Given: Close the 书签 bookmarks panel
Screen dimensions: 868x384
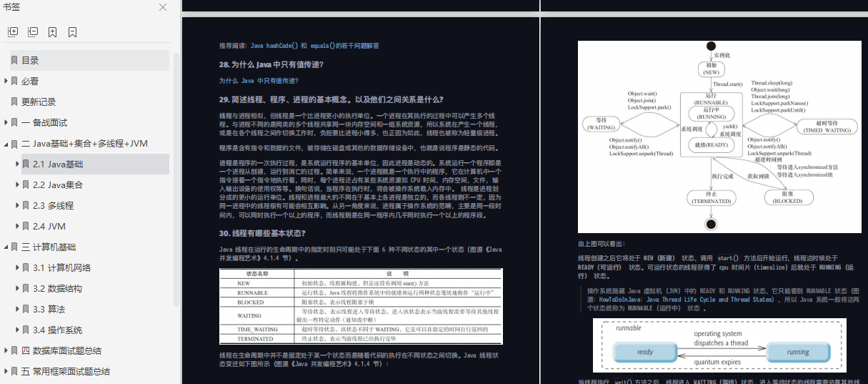Looking at the screenshot, I should pyautogui.click(x=163, y=7).
